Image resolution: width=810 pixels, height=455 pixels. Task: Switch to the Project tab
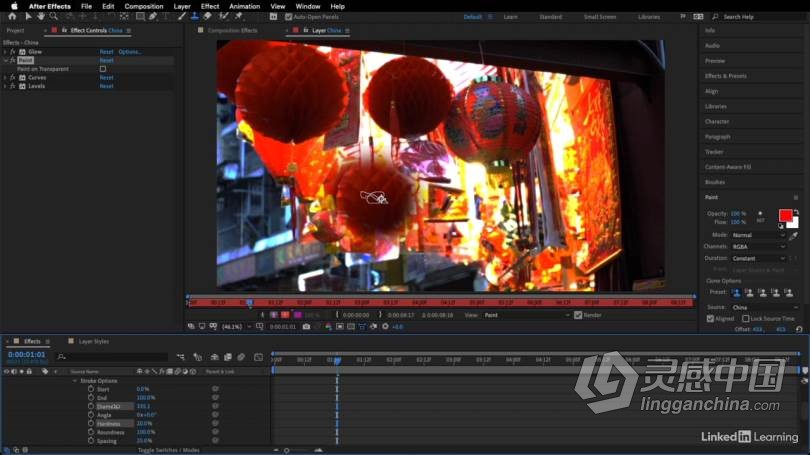[15, 30]
